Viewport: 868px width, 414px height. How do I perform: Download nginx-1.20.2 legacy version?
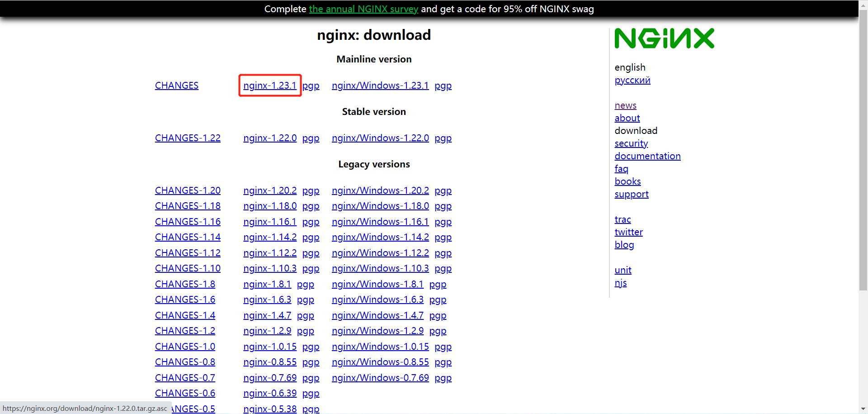[270, 190]
